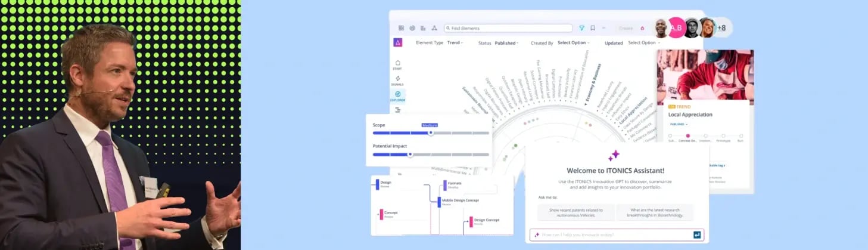Viewport: 868px width, 250px height.
Task: Go to Start in sidebar
Action: click(397, 65)
